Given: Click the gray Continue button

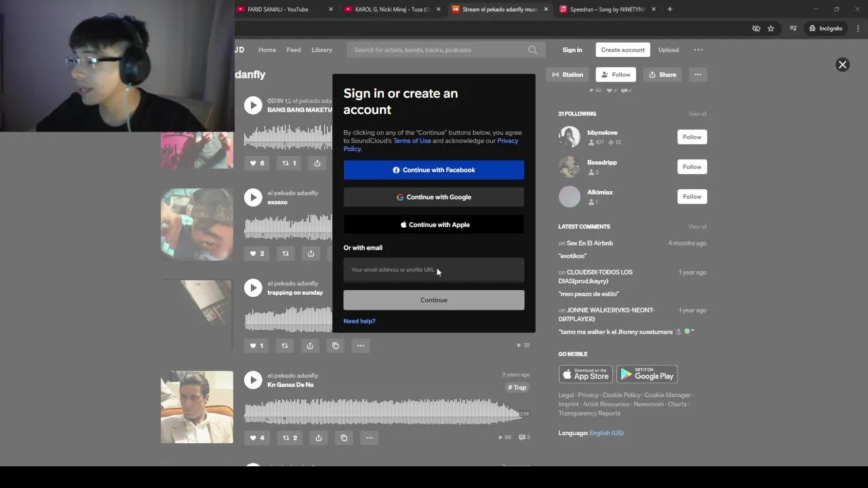Looking at the screenshot, I should pyautogui.click(x=434, y=300).
